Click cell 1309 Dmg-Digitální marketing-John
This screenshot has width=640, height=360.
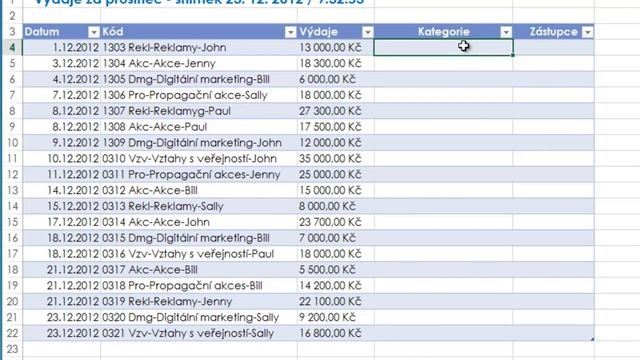(199, 142)
